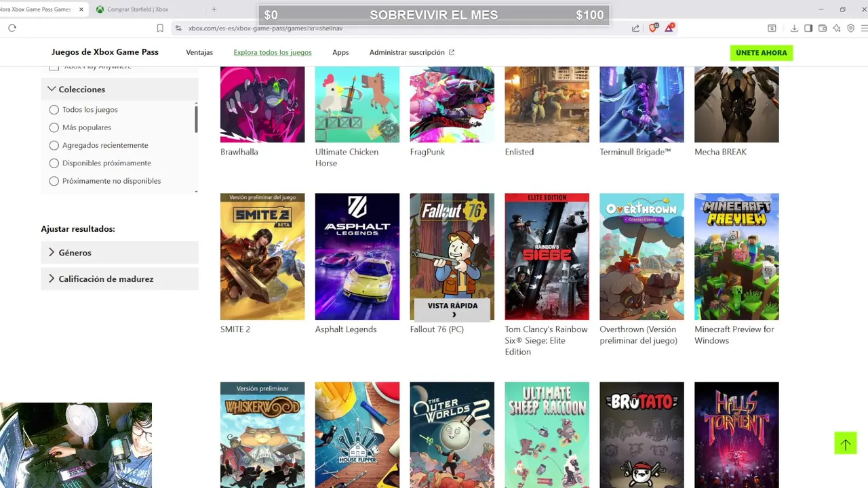868x488 pixels.
Task: Select the Todos los juegos radio button
Action: point(54,109)
